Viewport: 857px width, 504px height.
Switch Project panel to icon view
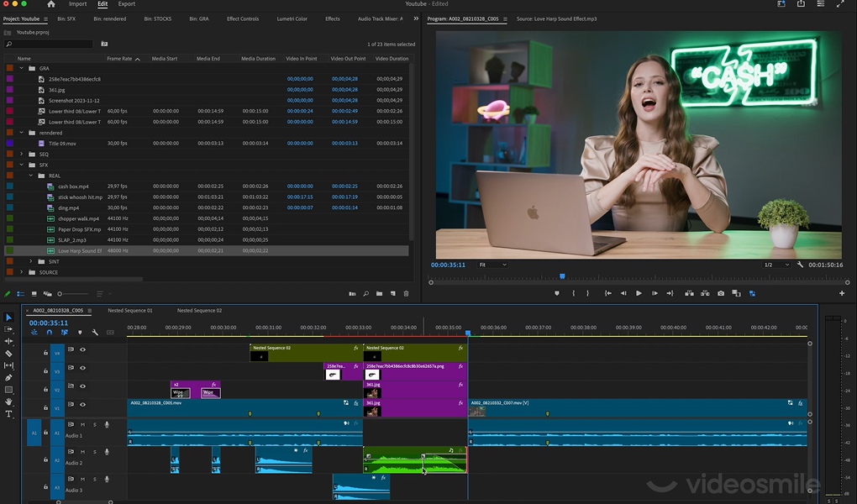(34, 294)
